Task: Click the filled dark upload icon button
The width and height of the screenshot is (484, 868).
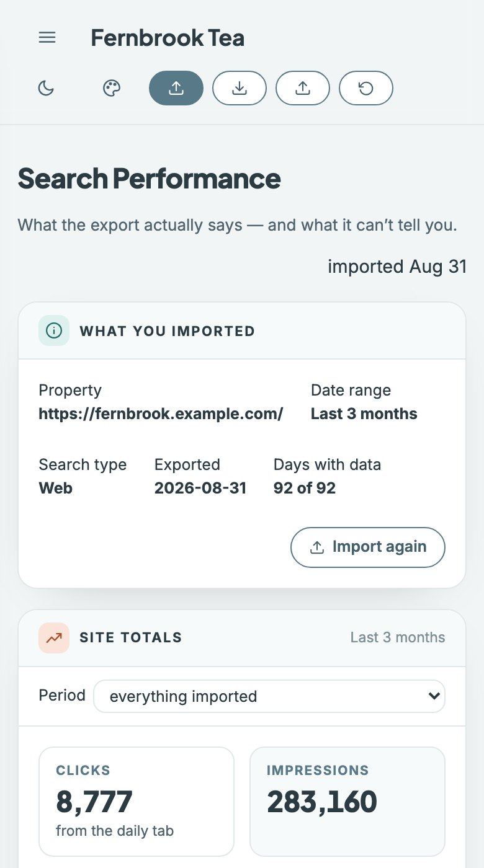Action: coord(176,89)
